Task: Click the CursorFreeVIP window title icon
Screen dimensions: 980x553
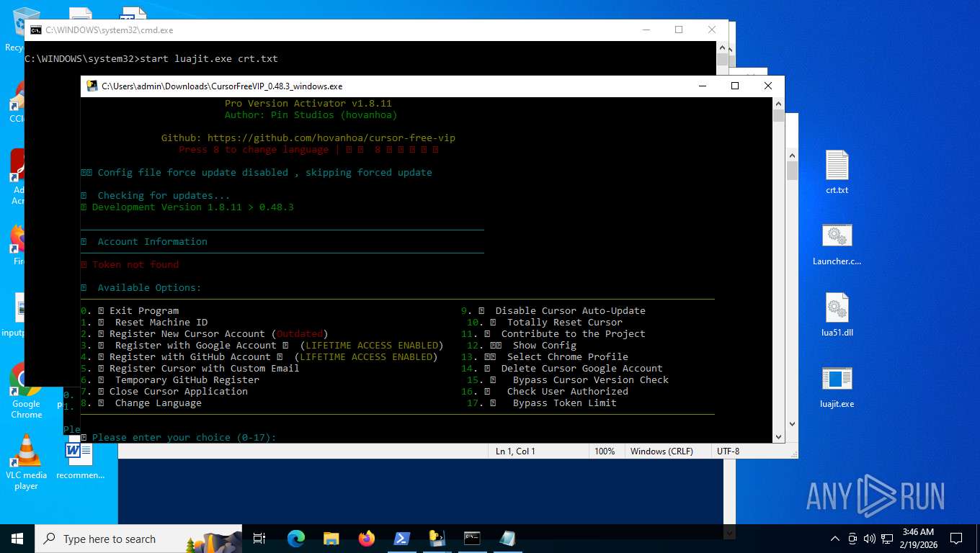Action: coord(92,86)
